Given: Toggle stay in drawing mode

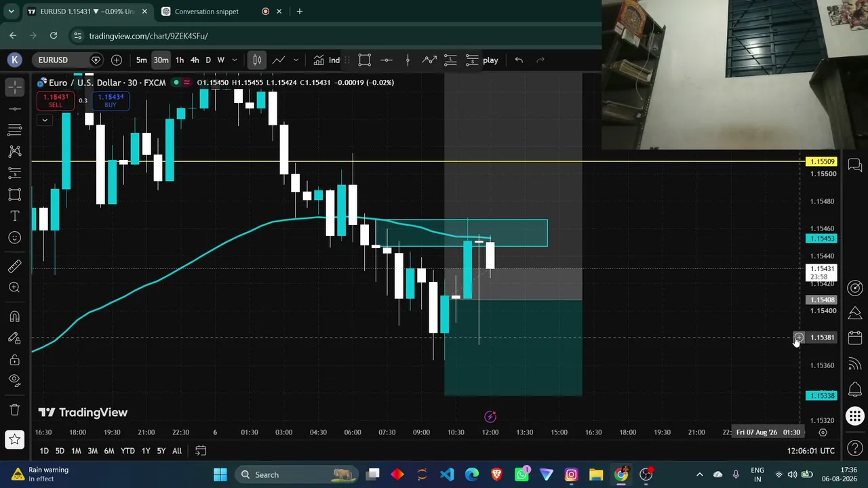Looking at the screenshot, I should [15, 338].
